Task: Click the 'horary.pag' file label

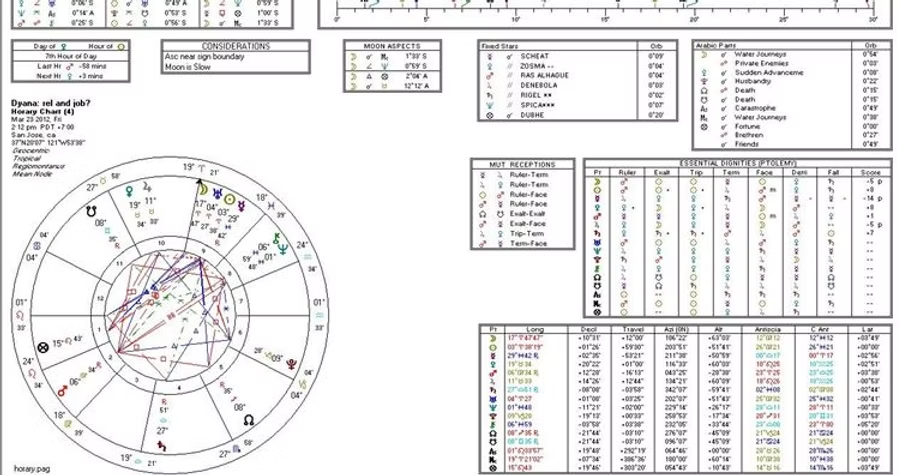Action: pos(32,469)
